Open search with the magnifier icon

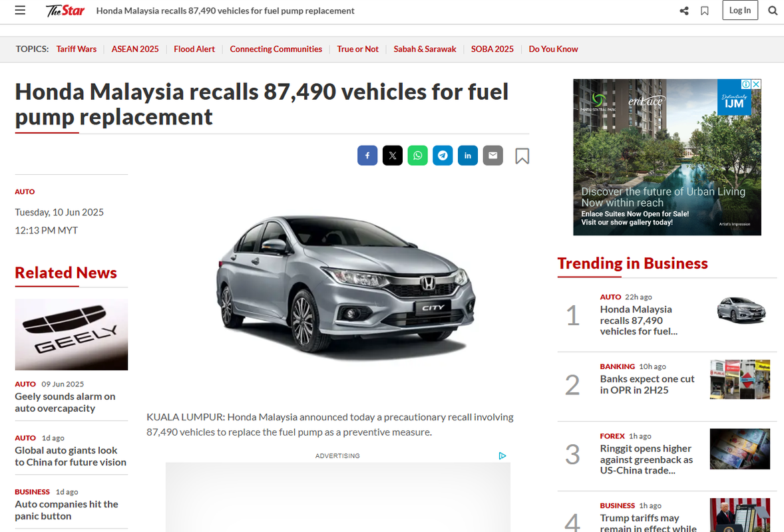(773, 11)
